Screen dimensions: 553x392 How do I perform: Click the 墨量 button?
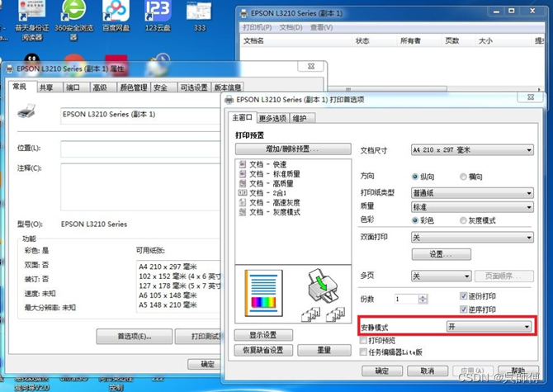click(324, 350)
